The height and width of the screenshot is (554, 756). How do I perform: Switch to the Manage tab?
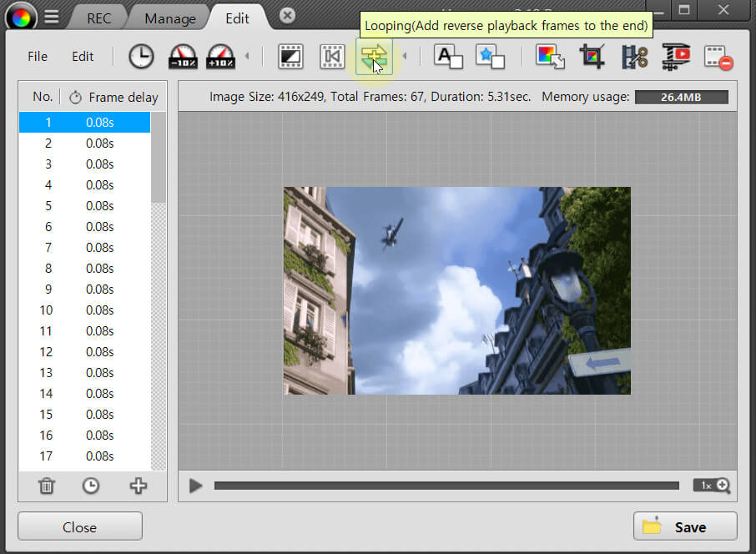point(170,18)
